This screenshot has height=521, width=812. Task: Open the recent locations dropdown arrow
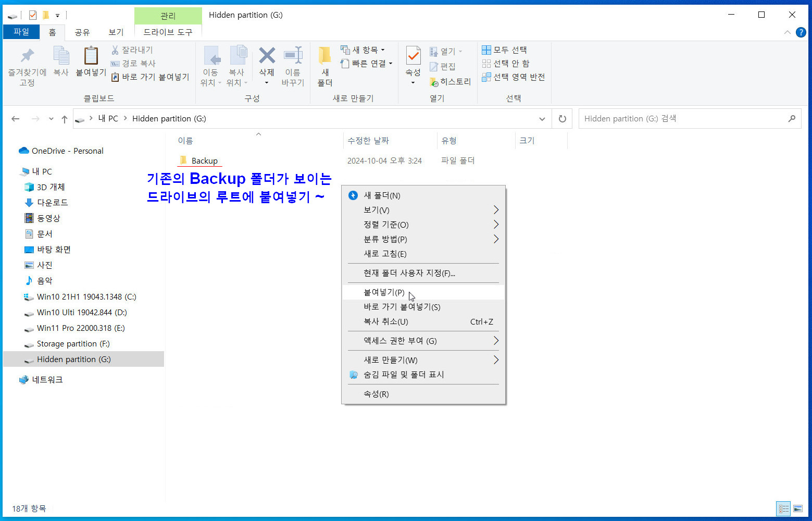51,119
